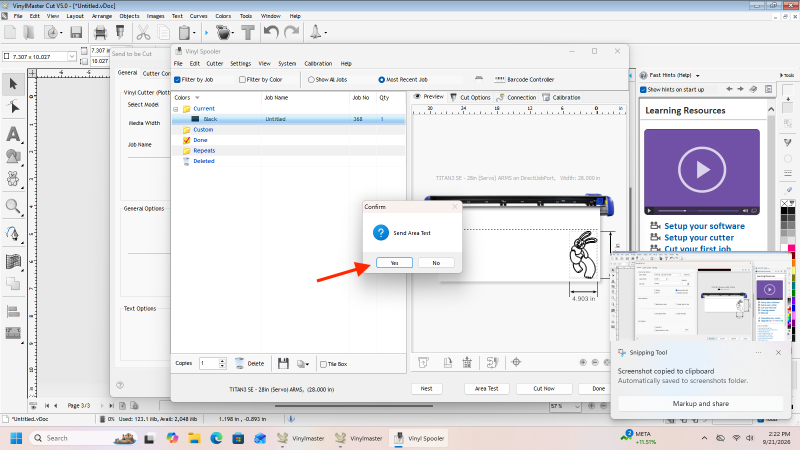Enable the Filter by Color checkbox

tap(242, 80)
